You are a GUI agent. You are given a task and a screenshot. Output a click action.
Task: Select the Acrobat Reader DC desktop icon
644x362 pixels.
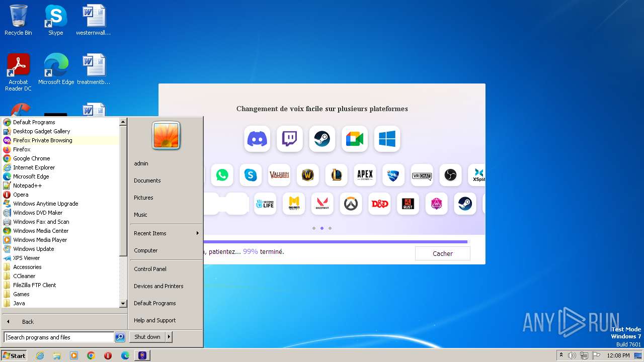(18, 72)
